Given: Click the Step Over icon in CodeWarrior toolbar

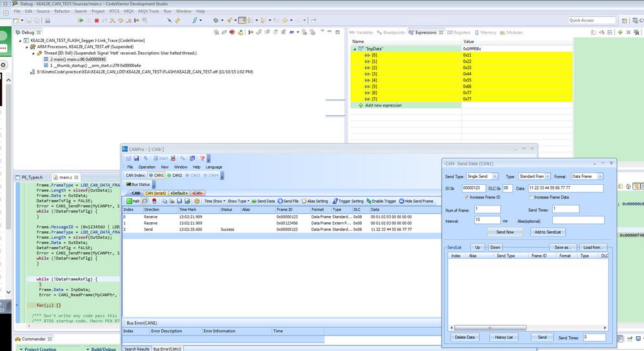Looking at the screenshot, I should click(x=121, y=20).
